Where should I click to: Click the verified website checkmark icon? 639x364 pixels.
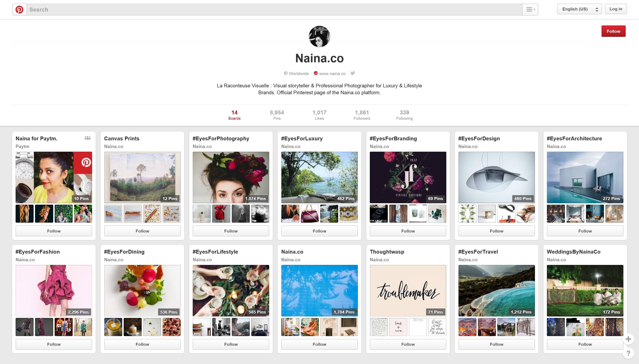[x=316, y=73]
